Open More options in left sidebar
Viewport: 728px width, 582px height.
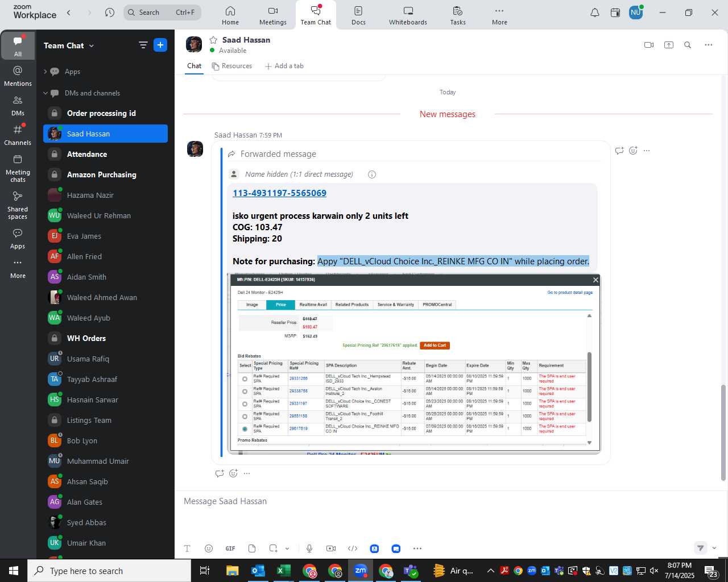(x=18, y=268)
